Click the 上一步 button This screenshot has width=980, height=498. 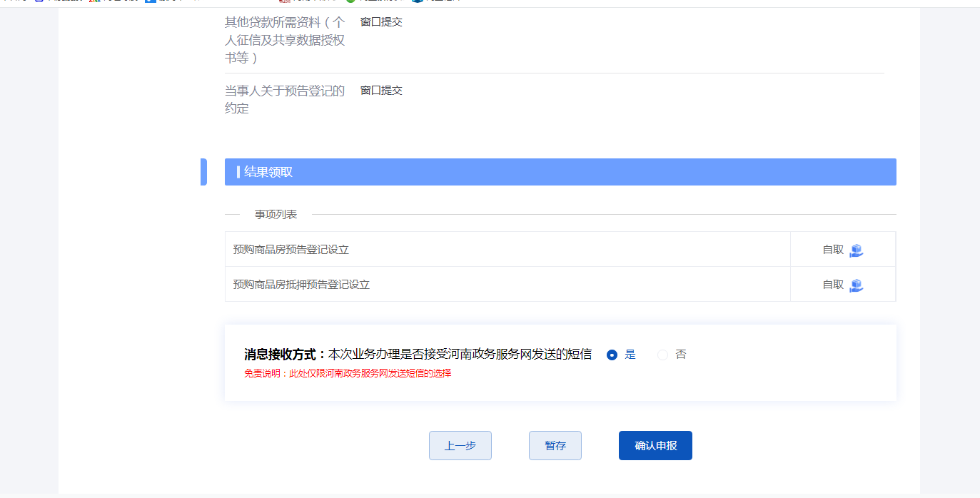460,445
